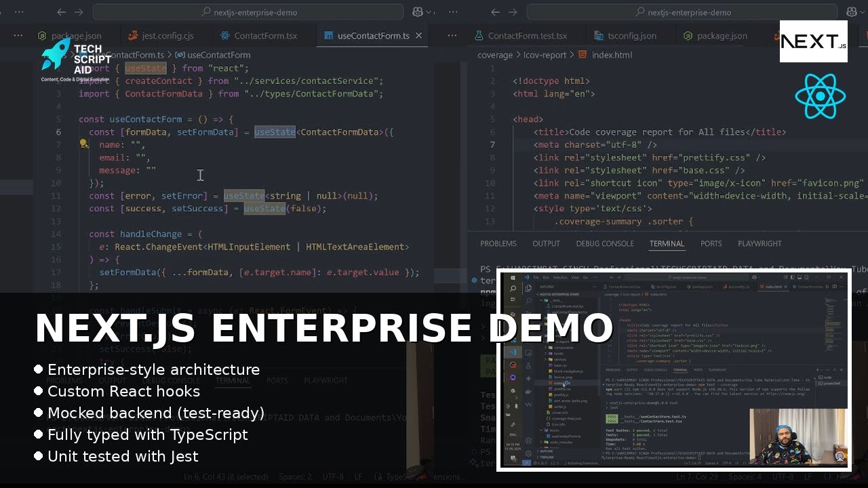Open the useContactForm breadcrumb symbol
The height and width of the screenshot is (488, 868).
(213, 55)
